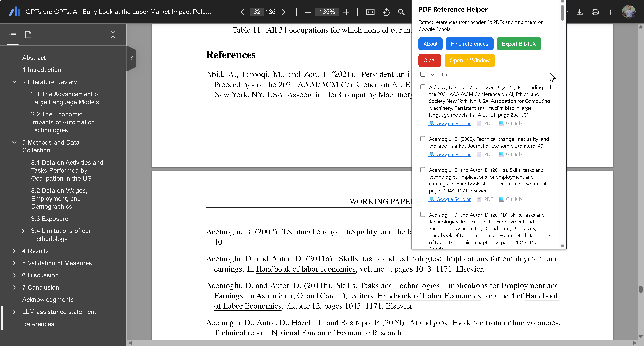The width and height of the screenshot is (644, 346).
Task: Expand 5 Validation of Measures
Action: (14, 263)
